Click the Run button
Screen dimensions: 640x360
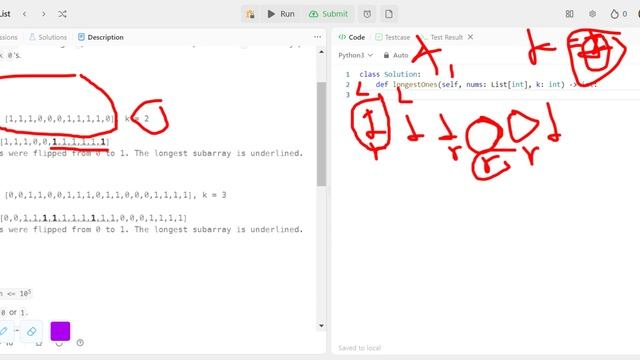[x=281, y=14]
